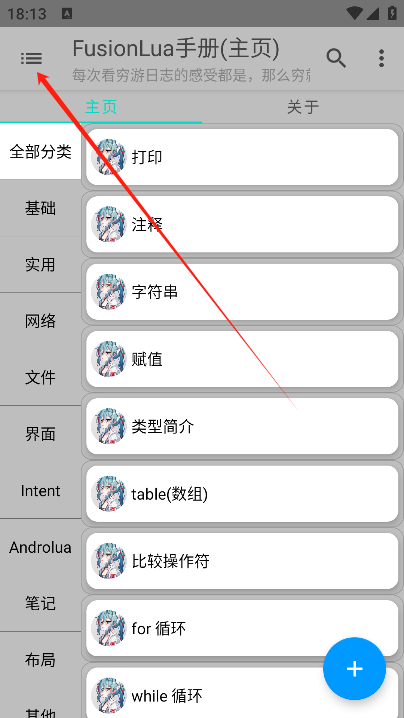Image resolution: width=404 pixels, height=718 pixels.
Task: Select the 全部分类 category
Action: pos(40,152)
